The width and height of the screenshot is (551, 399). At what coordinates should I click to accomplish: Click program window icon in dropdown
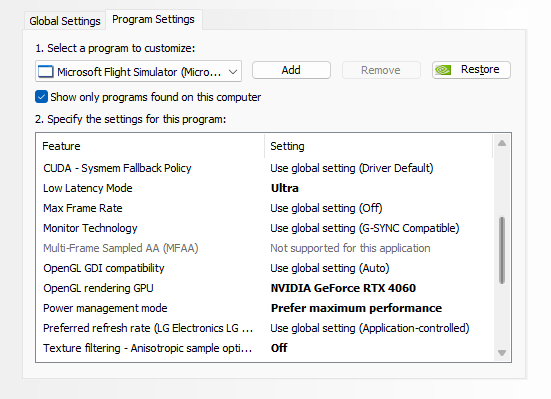tap(46, 72)
